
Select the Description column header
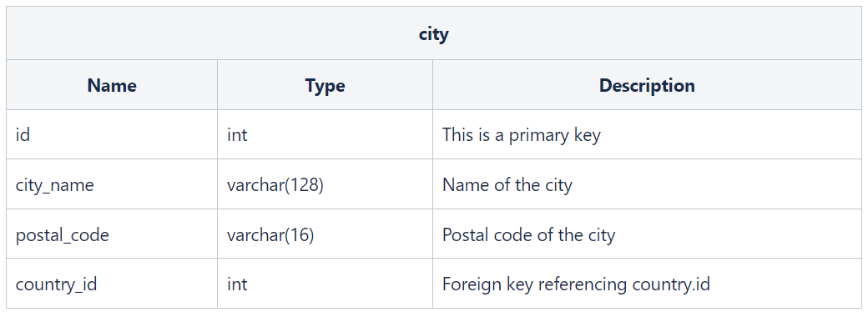(647, 85)
